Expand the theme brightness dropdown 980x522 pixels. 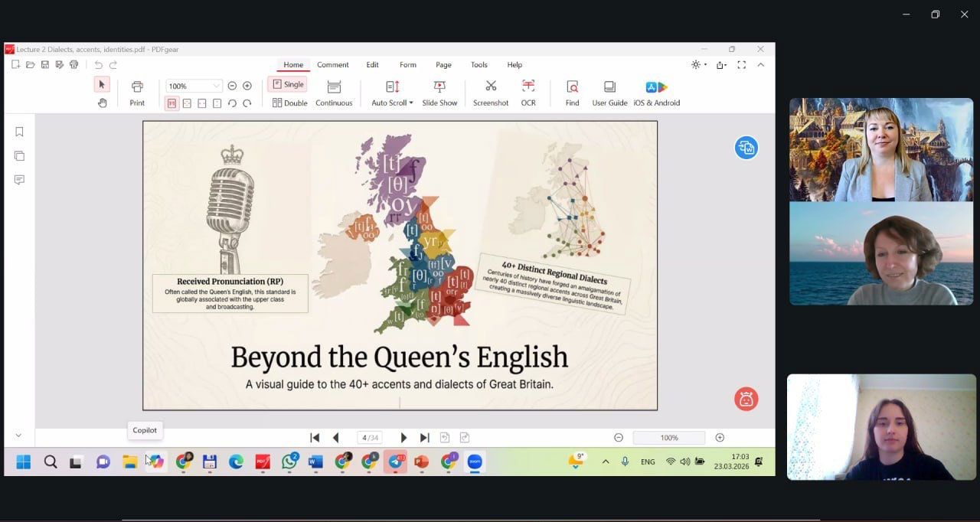(x=704, y=65)
